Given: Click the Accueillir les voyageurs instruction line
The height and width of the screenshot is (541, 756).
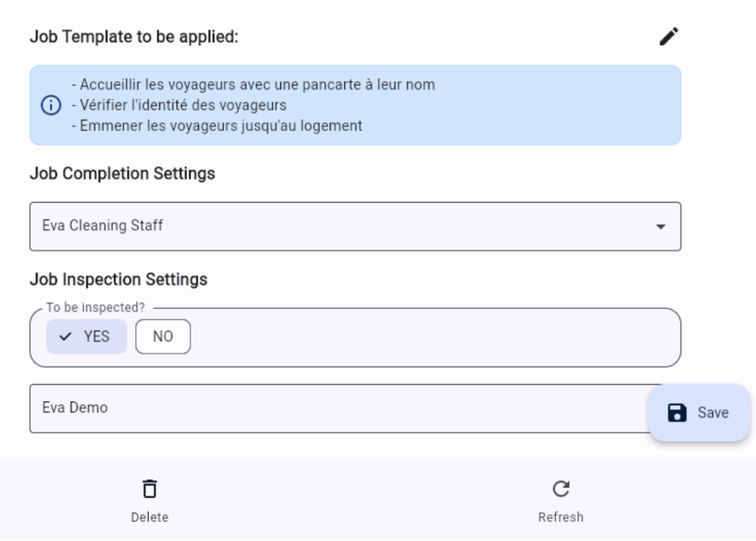Looking at the screenshot, I should [x=253, y=84].
